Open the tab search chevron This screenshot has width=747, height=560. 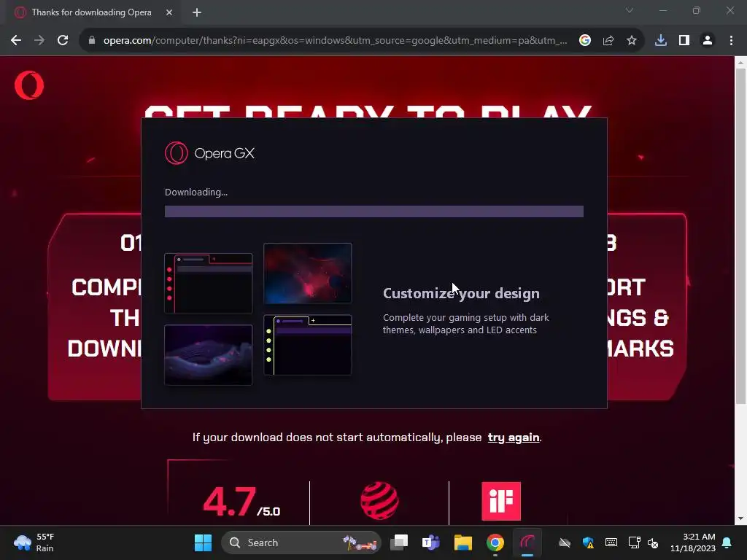coord(630,10)
